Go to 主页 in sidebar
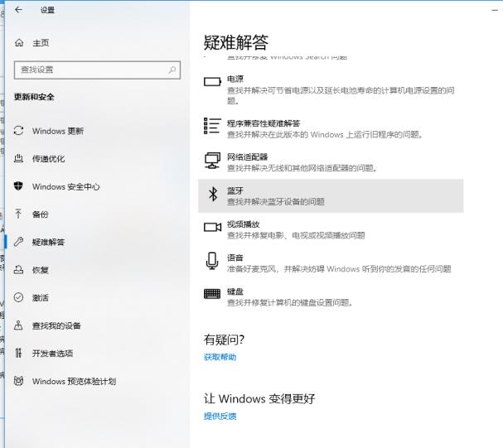The width and height of the screenshot is (503, 448). tap(41, 42)
